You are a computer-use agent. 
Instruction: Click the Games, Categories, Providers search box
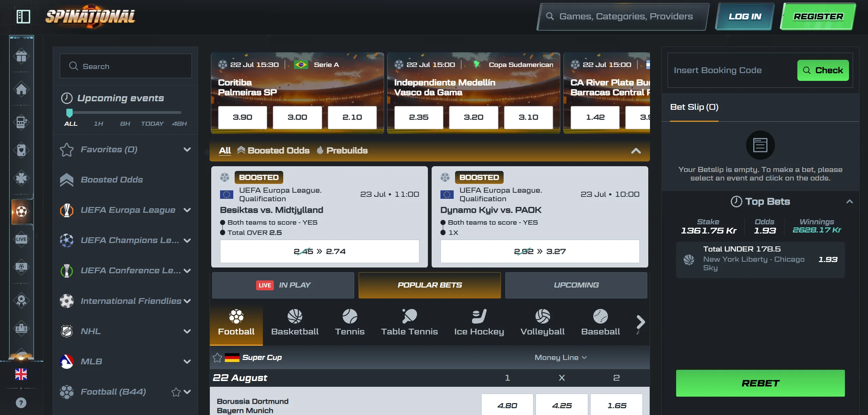coord(623,17)
